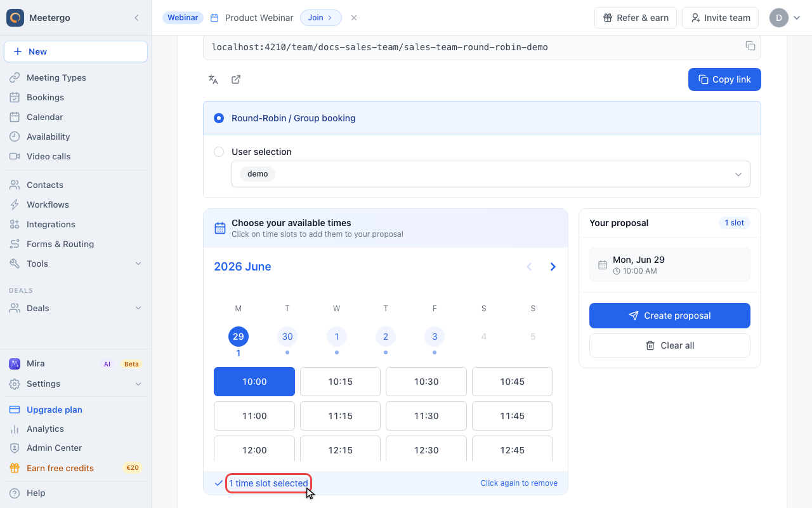Screen dimensions: 812x508
Task: Expand the Tools menu
Action: (x=76, y=264)
